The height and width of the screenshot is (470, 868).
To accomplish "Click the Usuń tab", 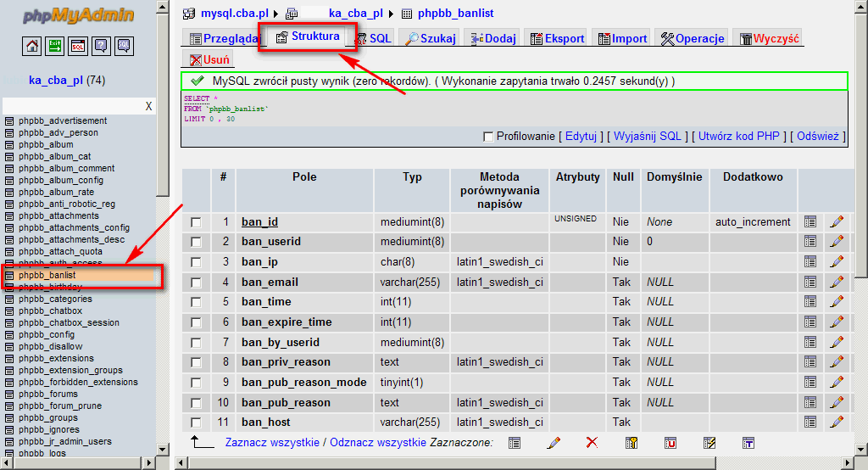I will 209,59.
